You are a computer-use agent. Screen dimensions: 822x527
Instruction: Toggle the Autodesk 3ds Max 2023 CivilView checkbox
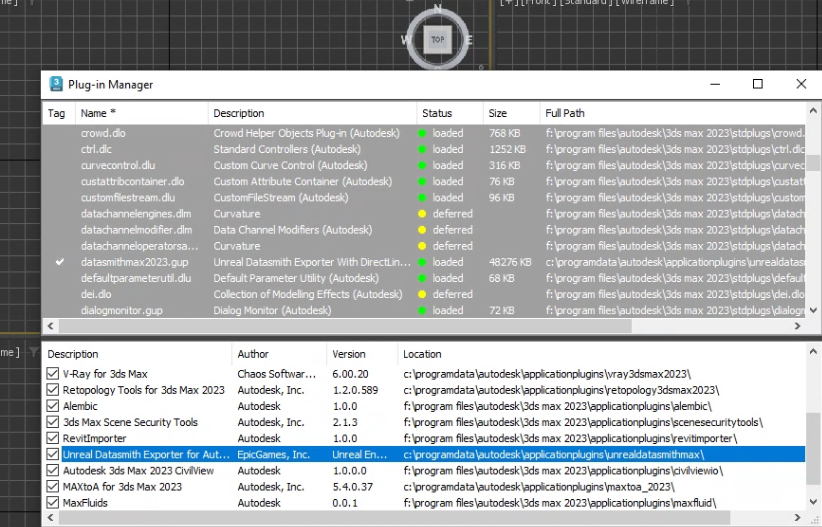coord(52,470)
